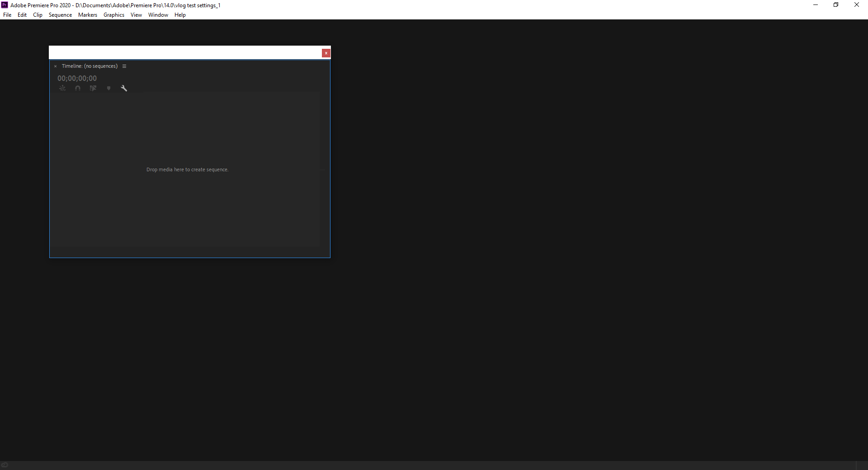Toggle Snap magnet icon in Timeline
Viewport: 868px width, 470px height.
[x=78, y=88]
